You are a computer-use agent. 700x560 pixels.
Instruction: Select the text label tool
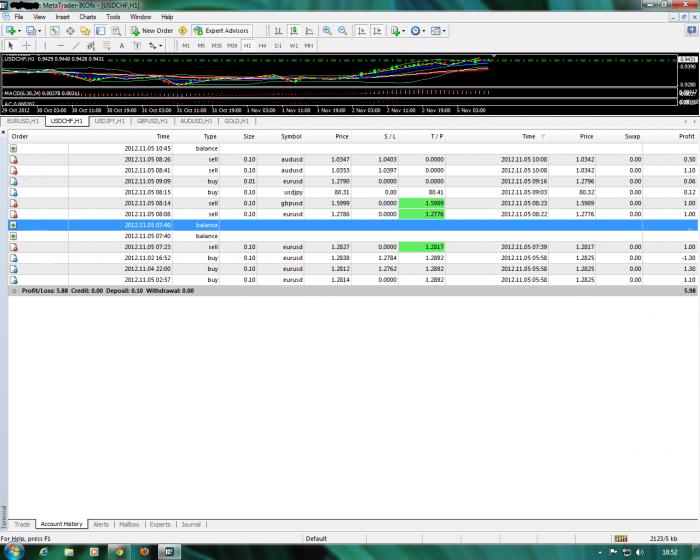137,46
